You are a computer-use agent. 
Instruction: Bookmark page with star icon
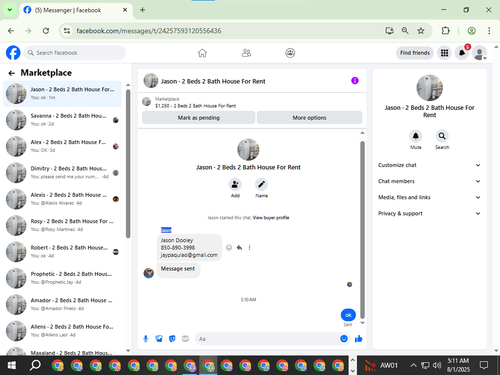tap(421, 31)
